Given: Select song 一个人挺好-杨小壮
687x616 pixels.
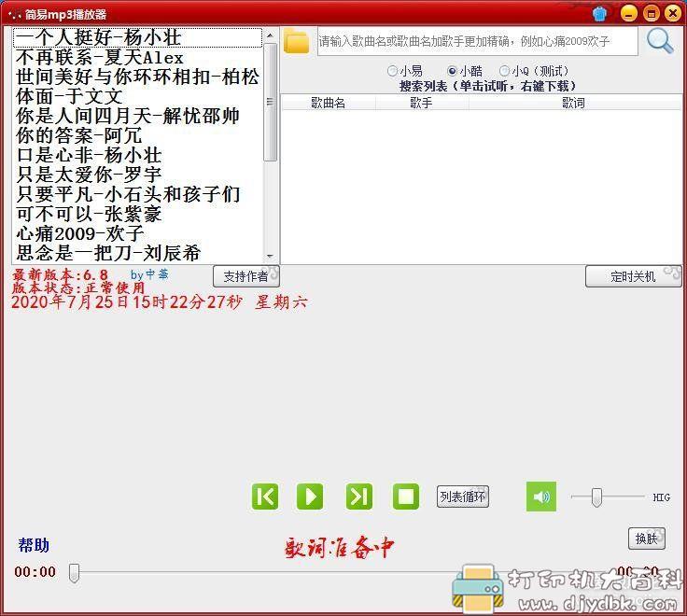Looking at the screenshot, I should [x=137, y=37].
